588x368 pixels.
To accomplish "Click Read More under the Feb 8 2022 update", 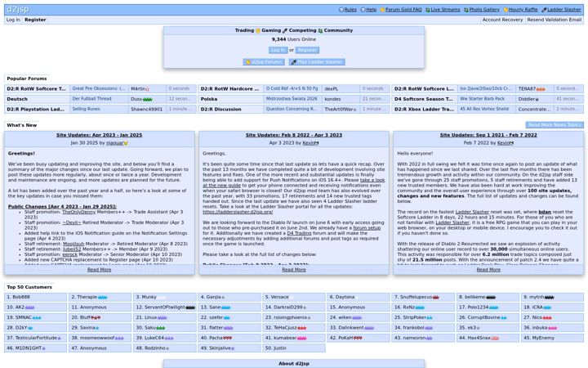I will (x=294, y=270).
